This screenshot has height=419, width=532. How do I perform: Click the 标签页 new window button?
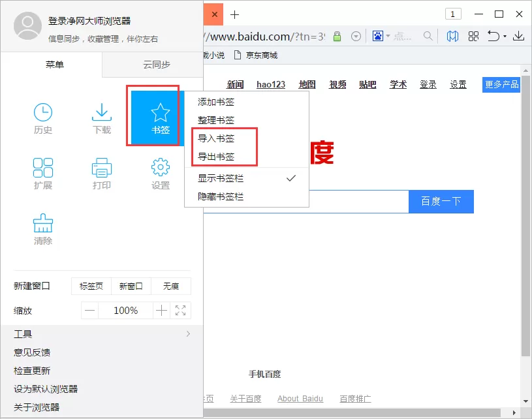pos(91,286)
